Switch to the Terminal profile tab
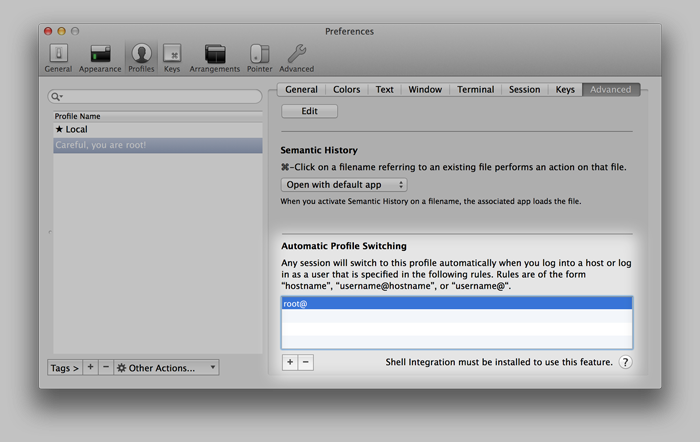Image resolution: width=700 pixels, height=442 pixels. 475,90
